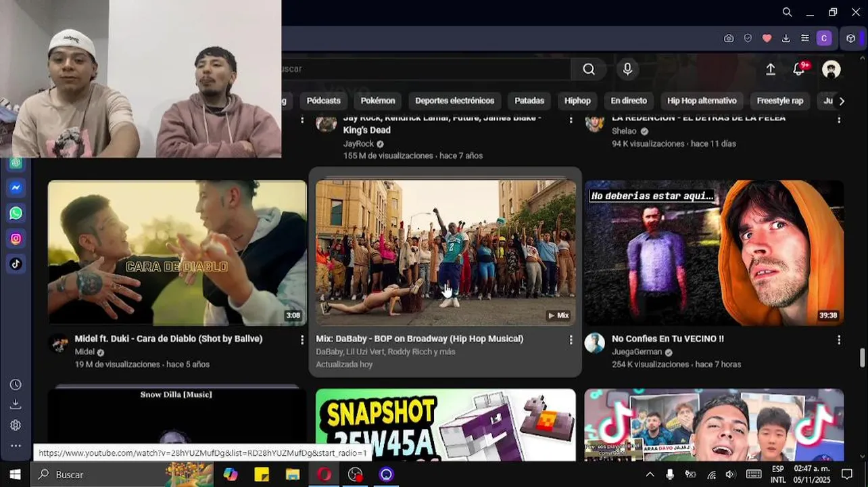Viewport: 868px width, 487px height.
Task: Open WhatsApp in the Opera sidebar
Action: [16, 213]
